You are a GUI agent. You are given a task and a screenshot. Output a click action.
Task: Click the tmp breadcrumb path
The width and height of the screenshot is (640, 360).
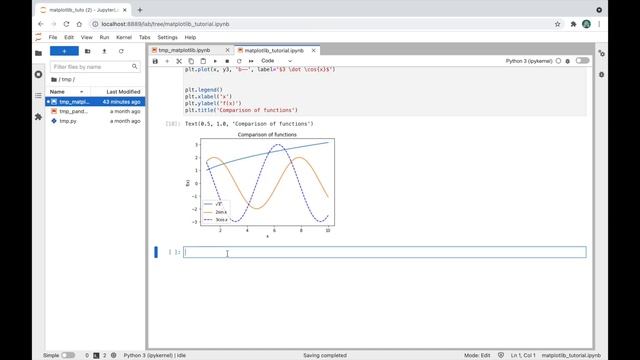pos(67,80)
